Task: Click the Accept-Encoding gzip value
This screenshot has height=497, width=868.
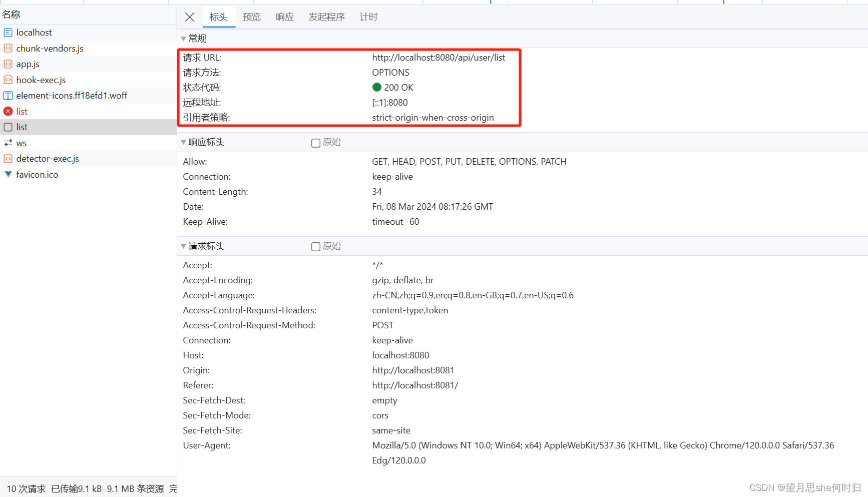Action: [403, 280]
